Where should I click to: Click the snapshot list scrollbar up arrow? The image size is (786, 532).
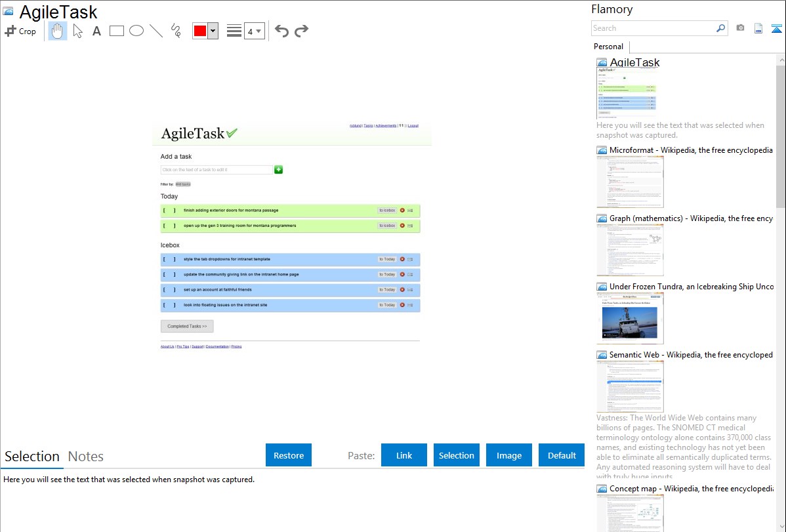[781, 60]
